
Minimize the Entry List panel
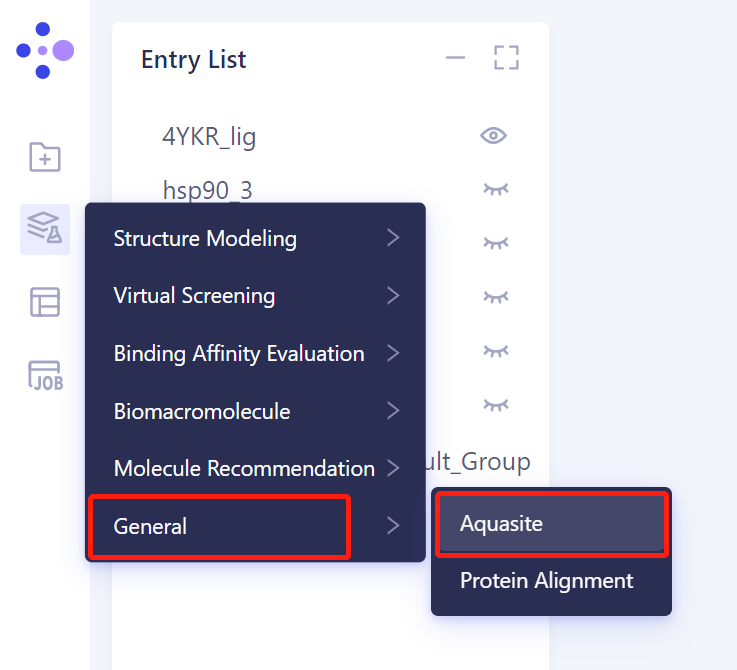(x=456, y=58)
